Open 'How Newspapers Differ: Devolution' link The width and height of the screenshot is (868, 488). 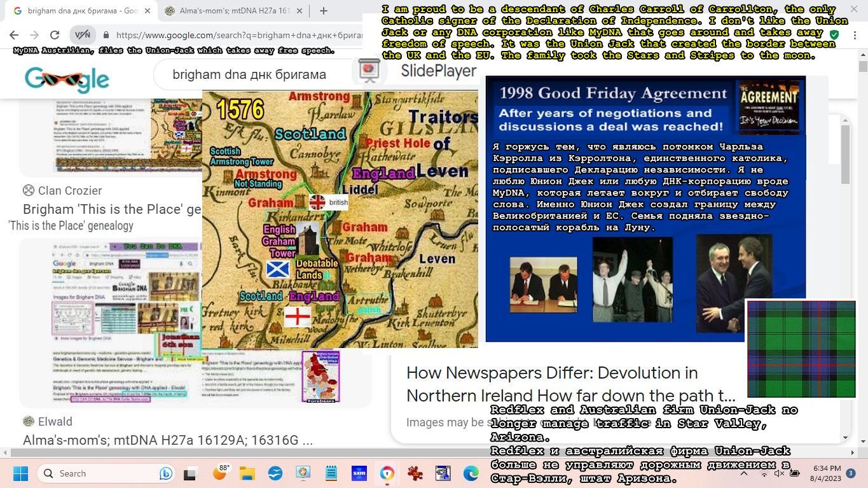coord(570,384)
